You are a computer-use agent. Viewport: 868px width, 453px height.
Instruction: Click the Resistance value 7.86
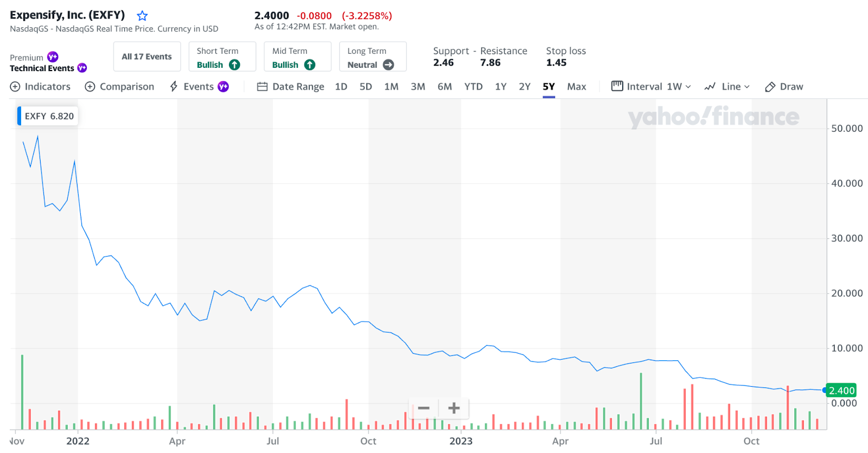coord(490,62)
